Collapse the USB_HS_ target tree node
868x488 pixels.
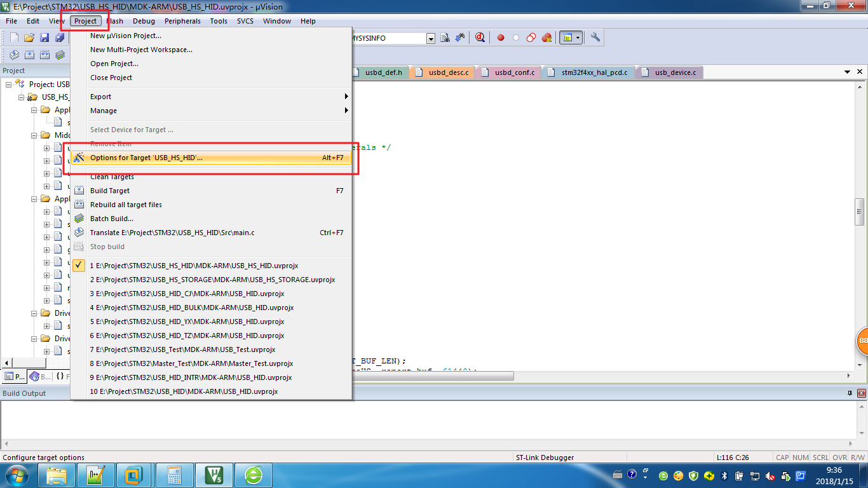point(21,97)
